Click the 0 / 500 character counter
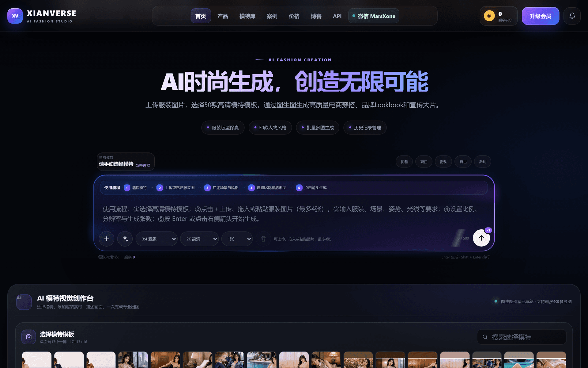Screen dimensions: 588x368 [463, 238]
